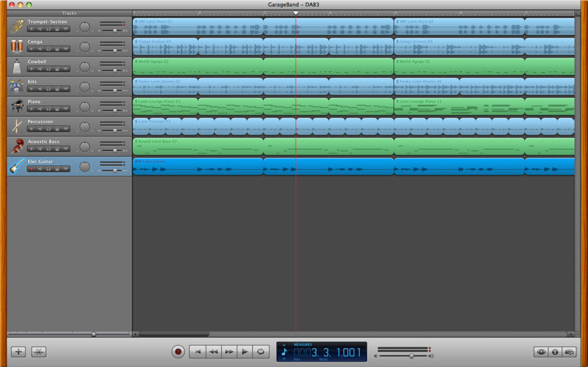
Task: Start recording with the red record button
Action: 178,351
